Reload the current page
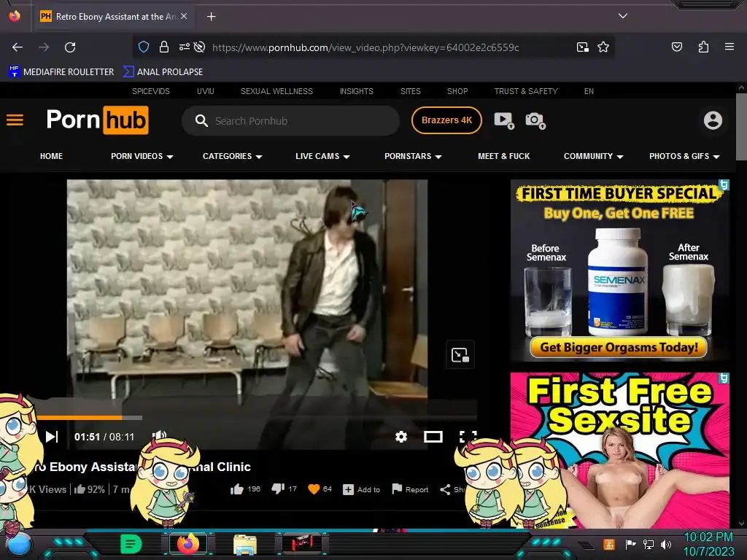Viewport: 747px width, 560px height. [70, 47]
